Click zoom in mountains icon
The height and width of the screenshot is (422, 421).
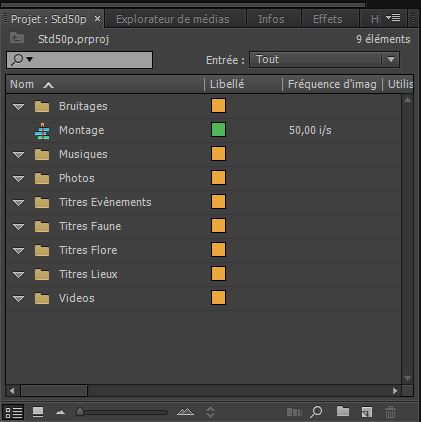point(185,412)
